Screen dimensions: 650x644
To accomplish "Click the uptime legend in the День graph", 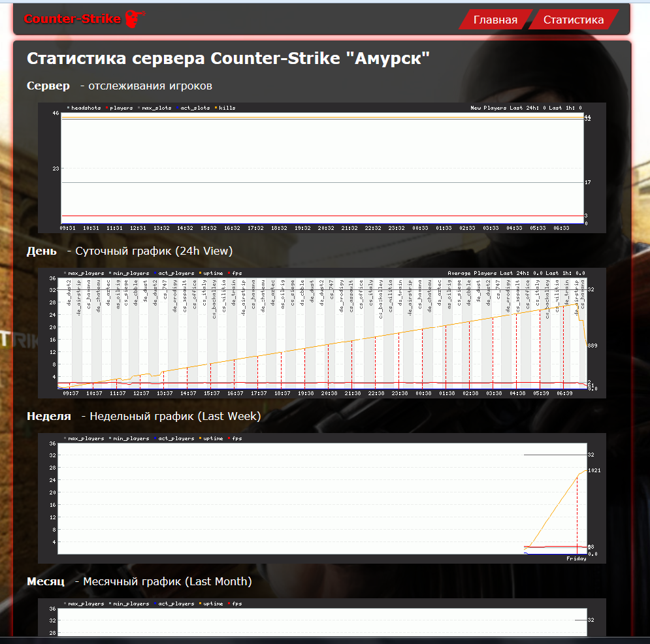I will click(213, 273).
